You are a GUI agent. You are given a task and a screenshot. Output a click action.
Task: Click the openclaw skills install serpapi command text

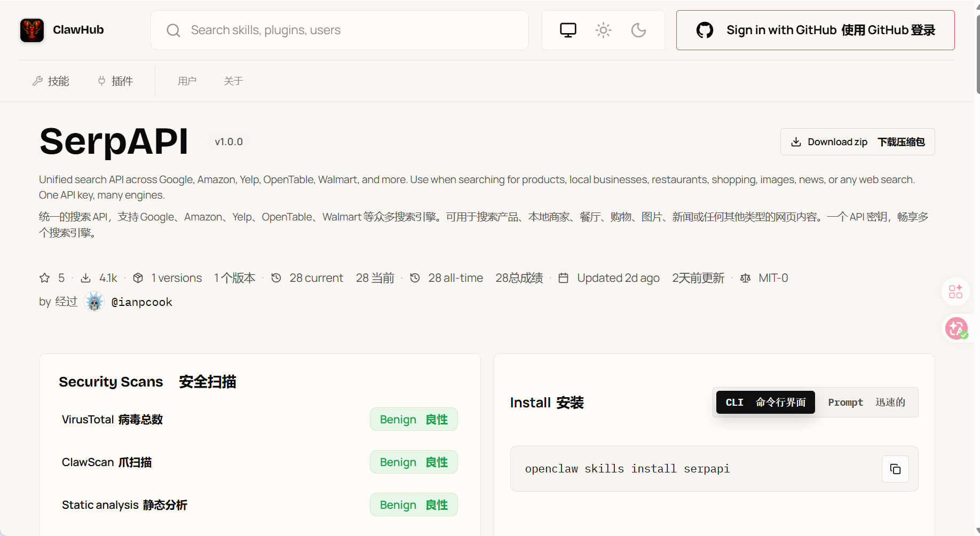point(627,469)
